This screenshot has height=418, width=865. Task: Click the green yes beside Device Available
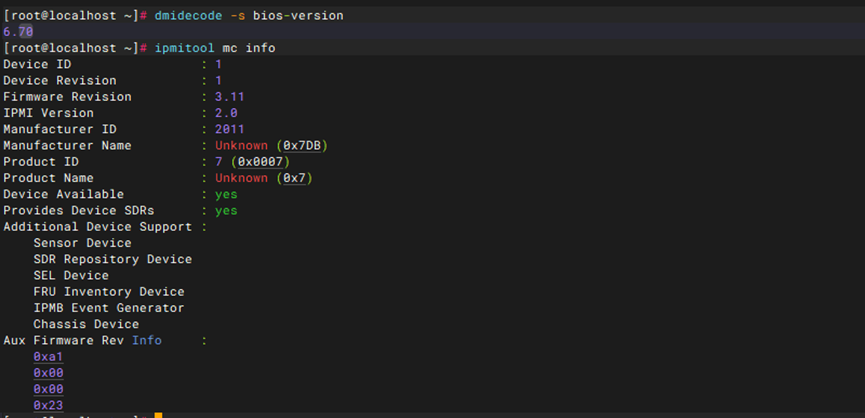point(226,194)
